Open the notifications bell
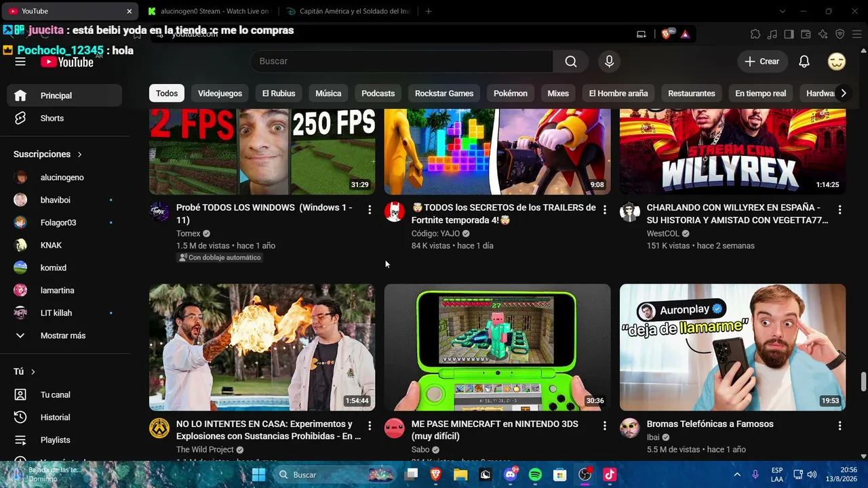The height and width of the screenshot is (488, 868). pos(804,62)
